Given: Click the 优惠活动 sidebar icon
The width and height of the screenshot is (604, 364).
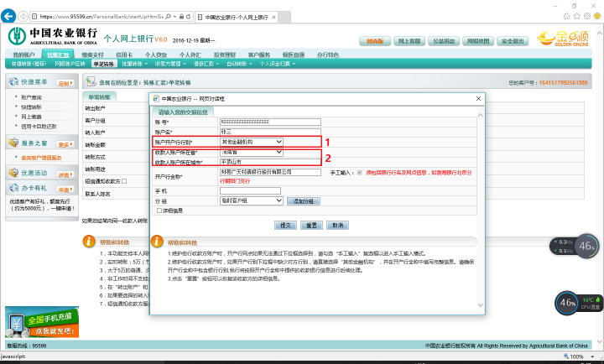Looking at the screenshot, I should [12, 173].
